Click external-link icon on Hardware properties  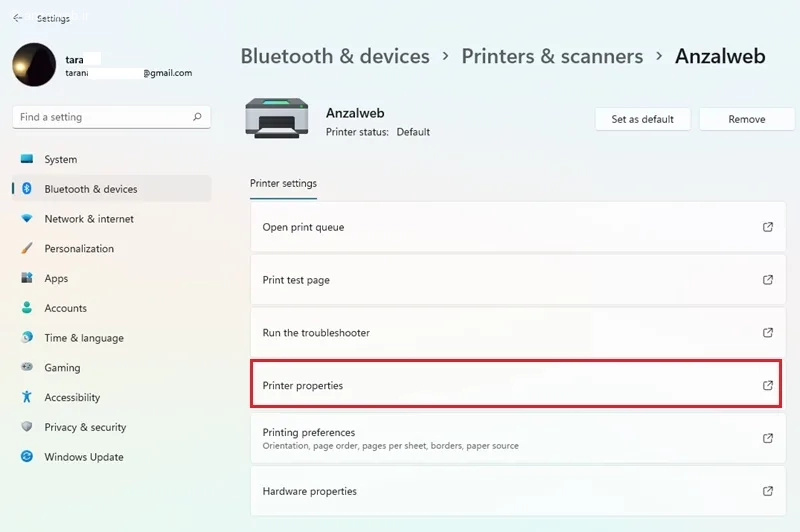coord(767,491)
